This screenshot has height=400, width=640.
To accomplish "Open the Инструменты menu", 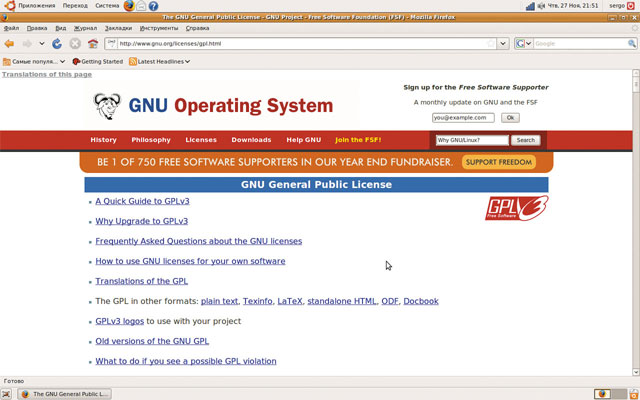I will (159, 28).
